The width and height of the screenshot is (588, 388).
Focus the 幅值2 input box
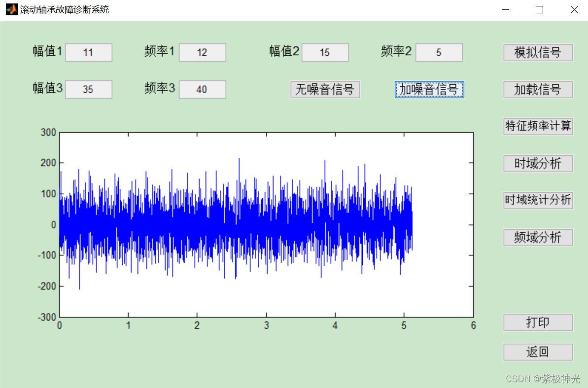[325, 53]
